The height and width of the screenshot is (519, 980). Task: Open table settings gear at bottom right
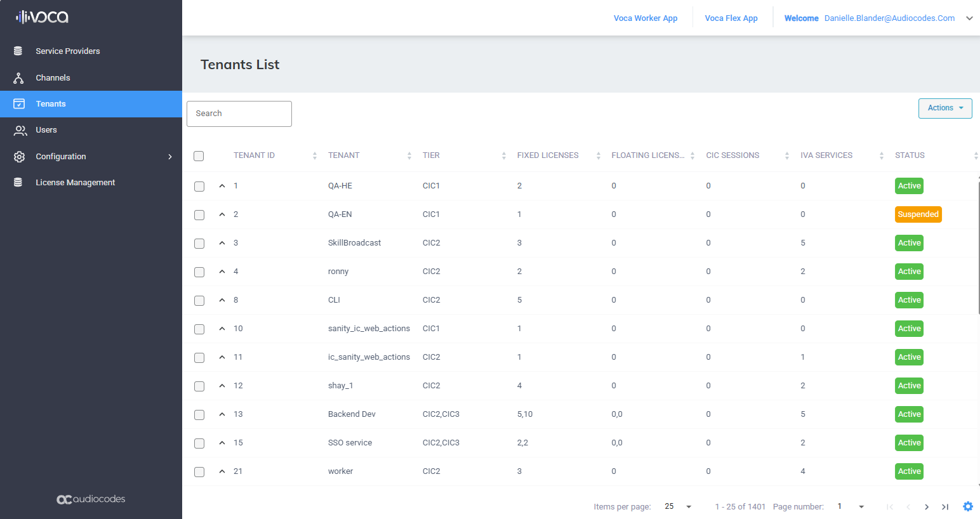(967, 506)
